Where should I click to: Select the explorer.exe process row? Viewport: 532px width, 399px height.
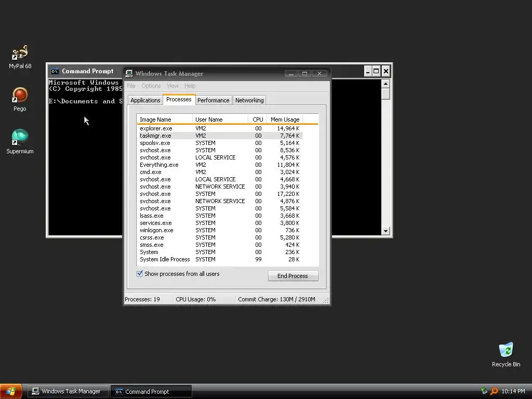(x=220, y=128)
